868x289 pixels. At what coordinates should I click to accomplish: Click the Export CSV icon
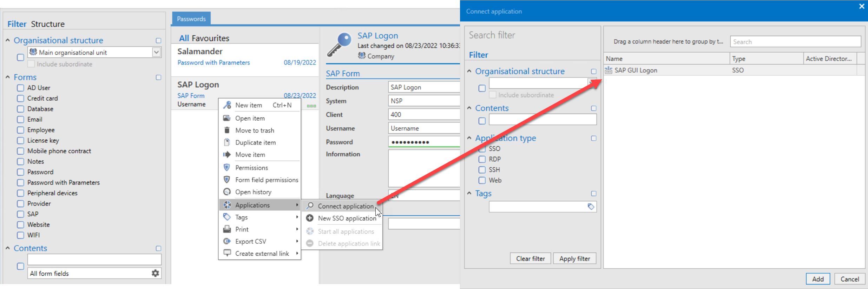(227, 241)
